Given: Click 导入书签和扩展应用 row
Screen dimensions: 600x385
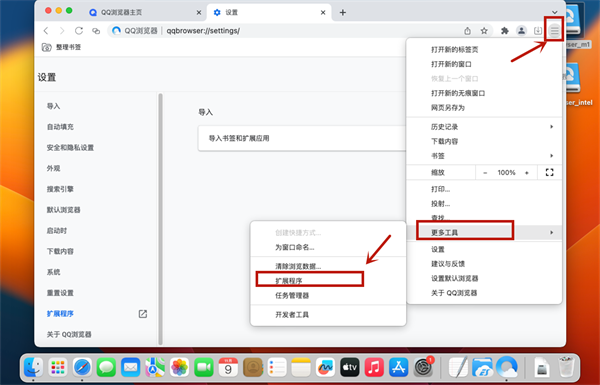Looking at the screenshot, I should point(302,138).
